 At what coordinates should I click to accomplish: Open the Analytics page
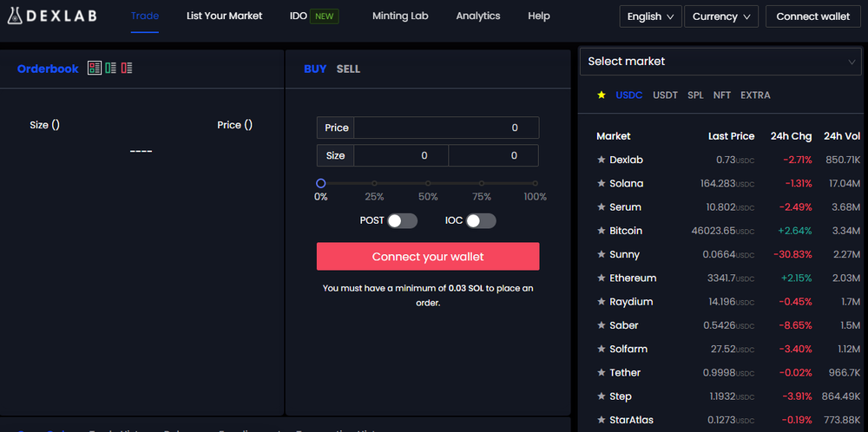coord(477,16)
